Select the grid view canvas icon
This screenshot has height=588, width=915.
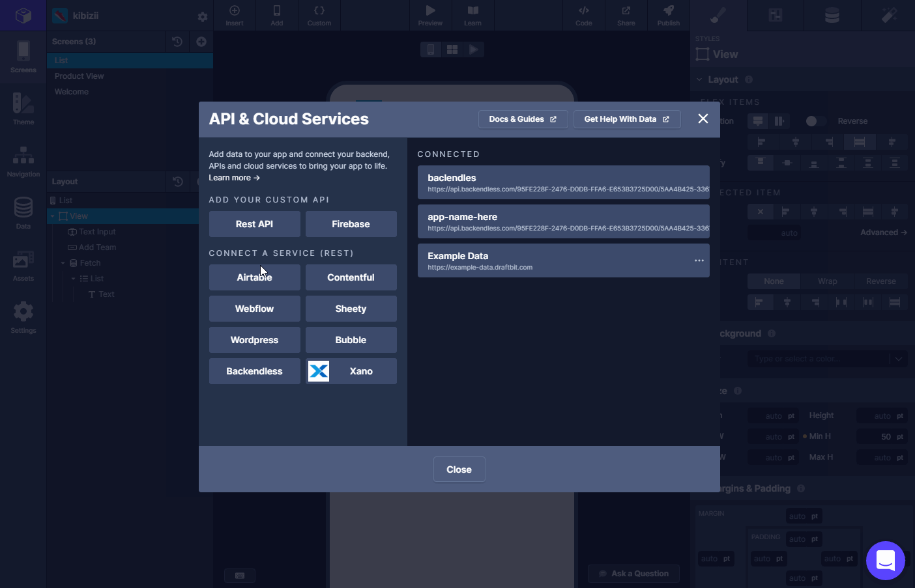pyautogui.click(x=452, y=49)
